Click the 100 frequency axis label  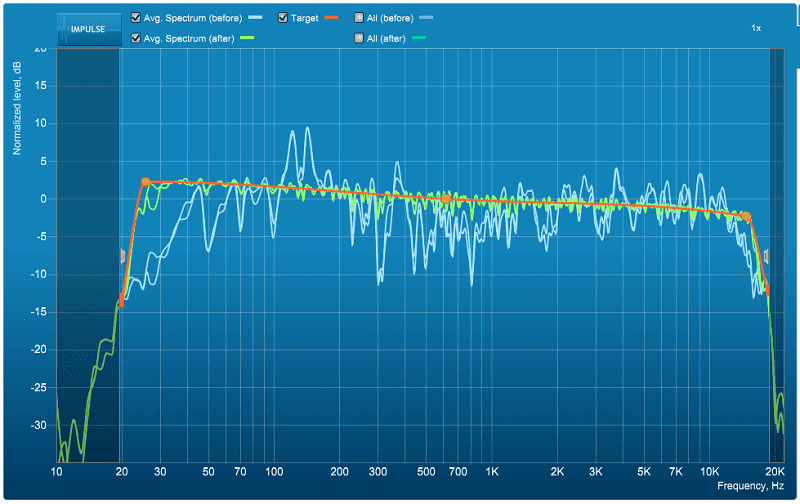(x=274, y=471)
